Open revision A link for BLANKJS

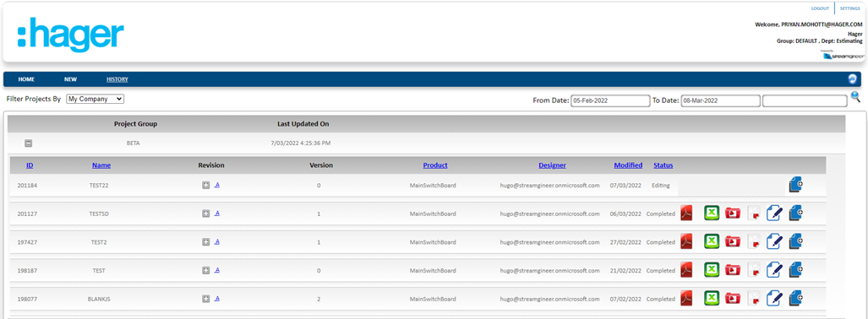[x=217, y=298]
